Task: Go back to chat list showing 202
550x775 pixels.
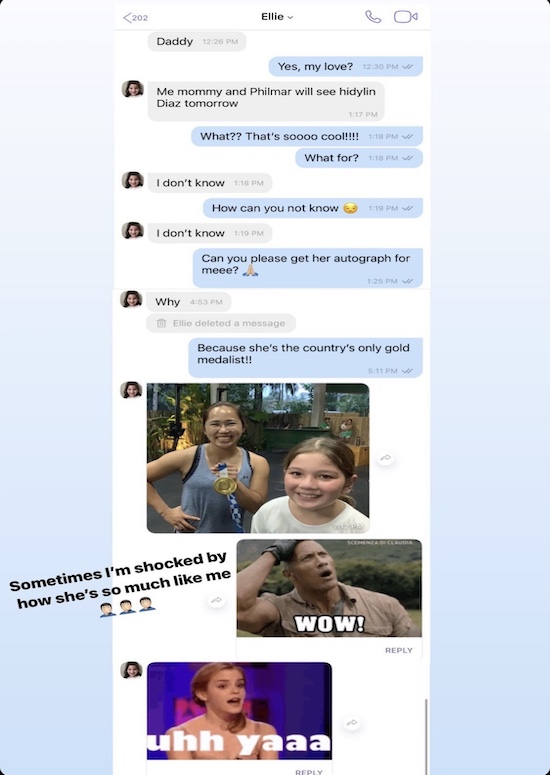Action: 135,18
